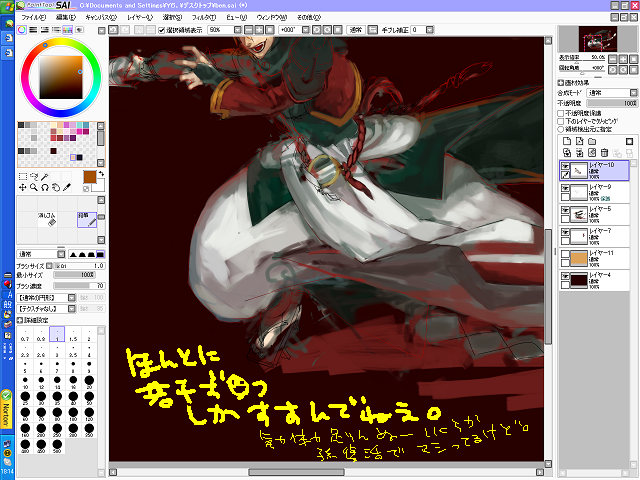Collapse the advanced settings (詳細設定) section

tap(20, 320)
